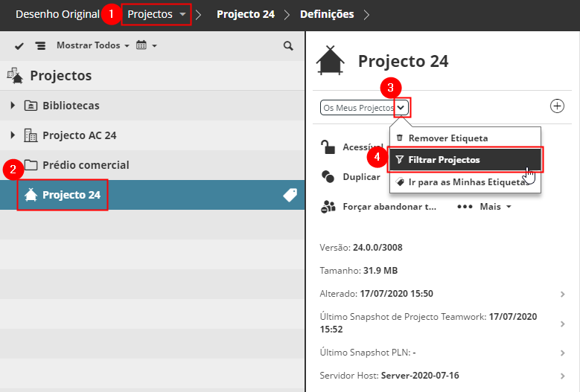Screen dimensions: 580x392
Task: Click the Projecto AC 24 building icon
Action: tap(31, 135)
